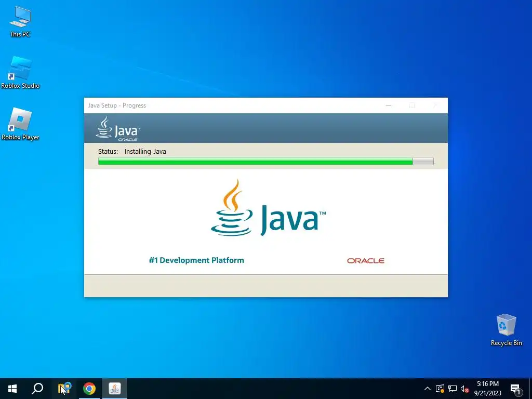Click the muted volume tray icon
Screen dimensions: 532x399
pos(464,389)
